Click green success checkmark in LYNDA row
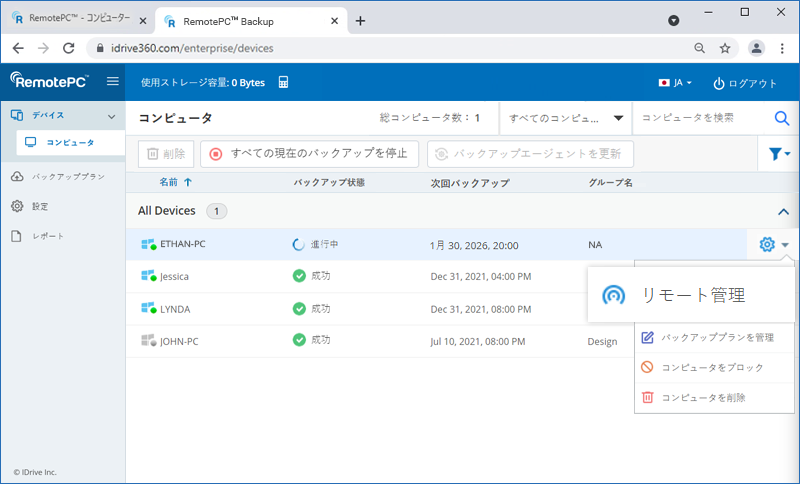The height and width of the screenshot is (484, 800). (299, 309)
